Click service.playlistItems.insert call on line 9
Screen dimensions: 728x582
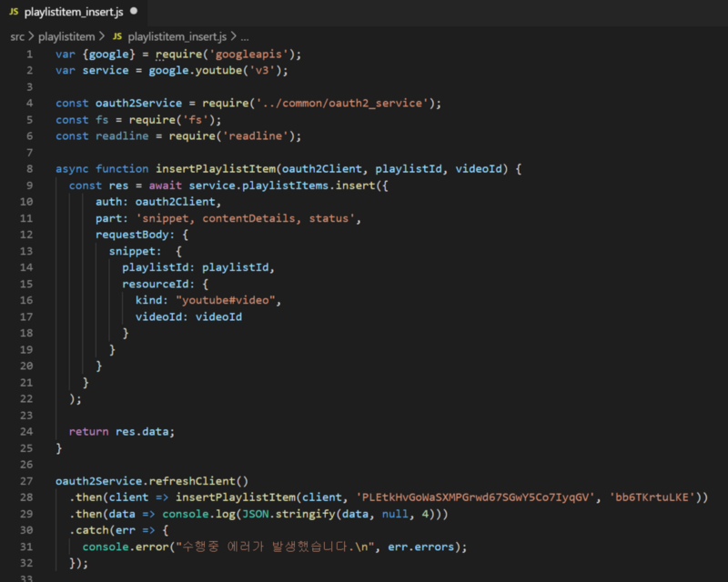281,186
